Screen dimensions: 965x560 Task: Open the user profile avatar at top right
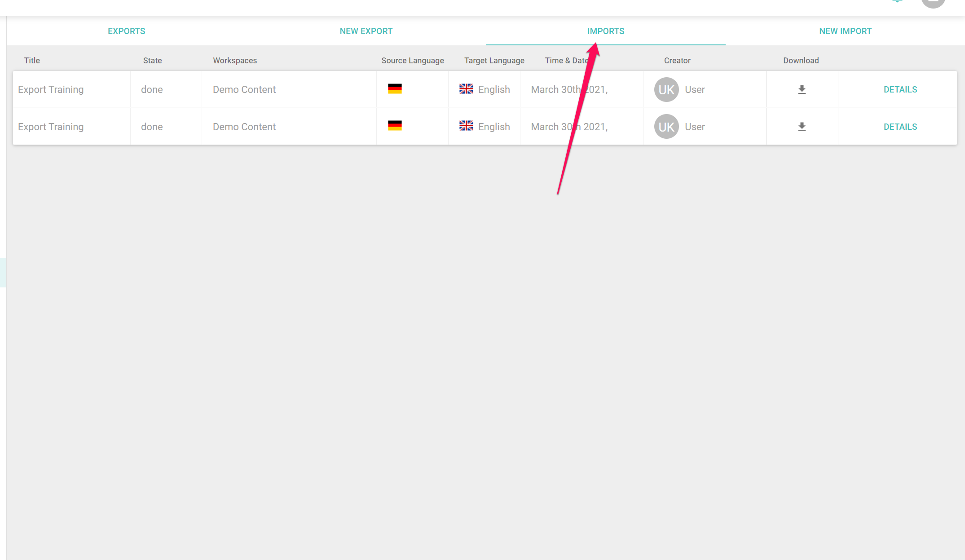coord(933,2)
